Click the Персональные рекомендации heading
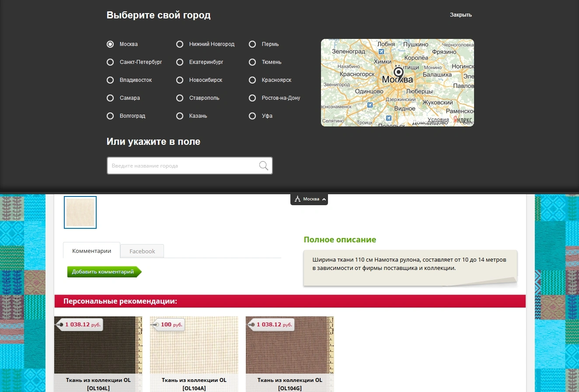This screenshot has height=392, width=579. (x=120, y=301)
